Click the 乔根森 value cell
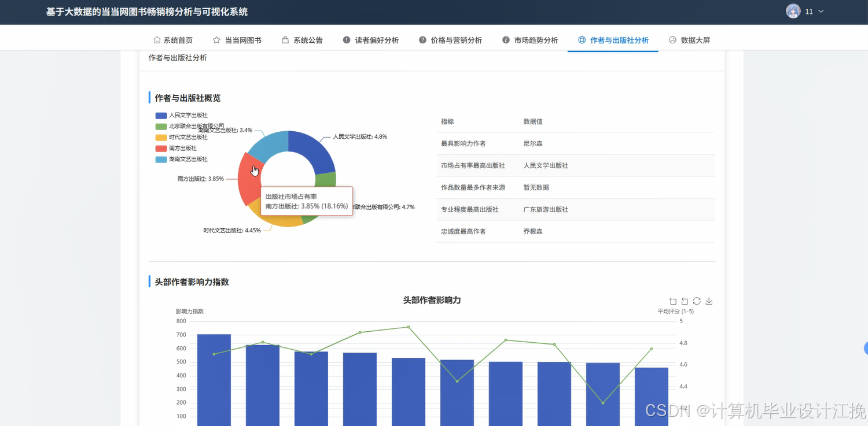Screen dimensions: 868x426 click(533, 231)
